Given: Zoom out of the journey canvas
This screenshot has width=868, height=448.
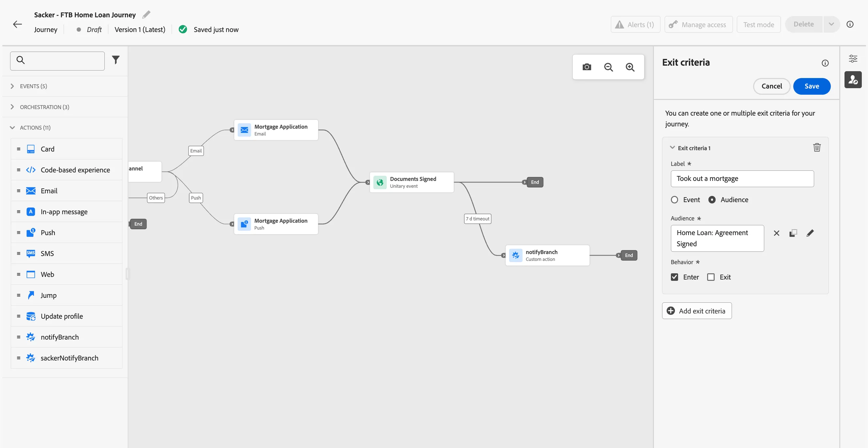Looking at the screenshot, I should click(x=608, y=67).
